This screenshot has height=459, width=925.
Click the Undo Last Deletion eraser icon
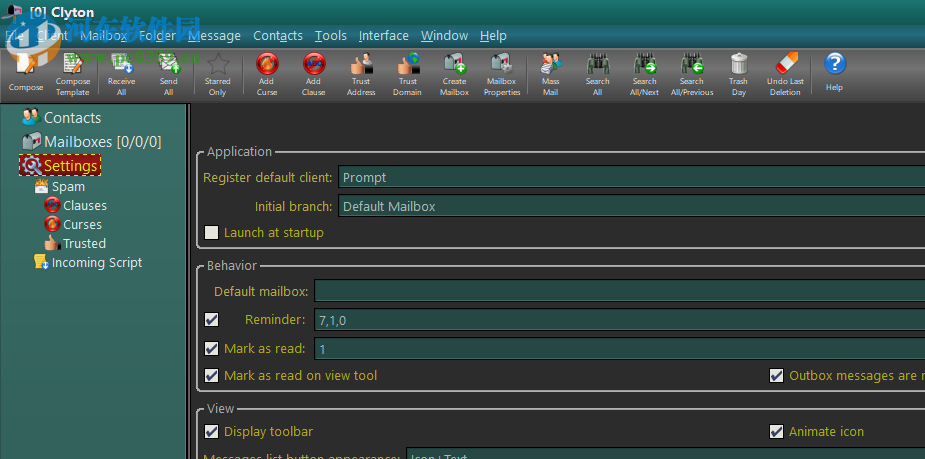coord(785,63)
